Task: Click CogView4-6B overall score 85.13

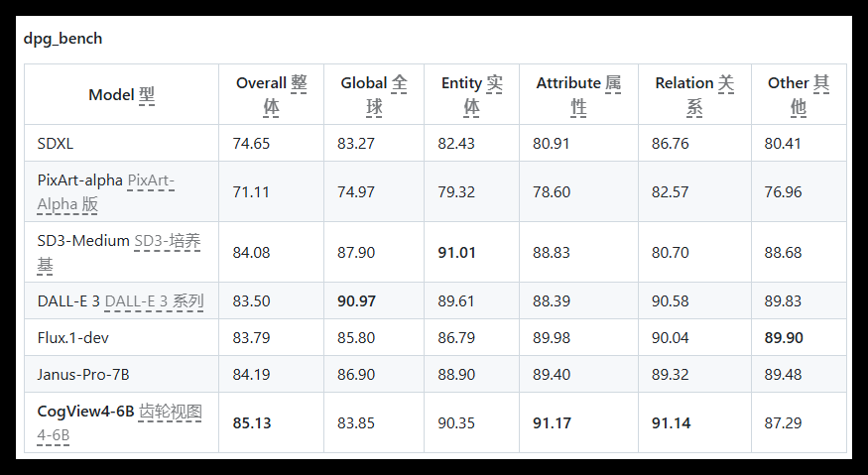Action: coord(252,423)
